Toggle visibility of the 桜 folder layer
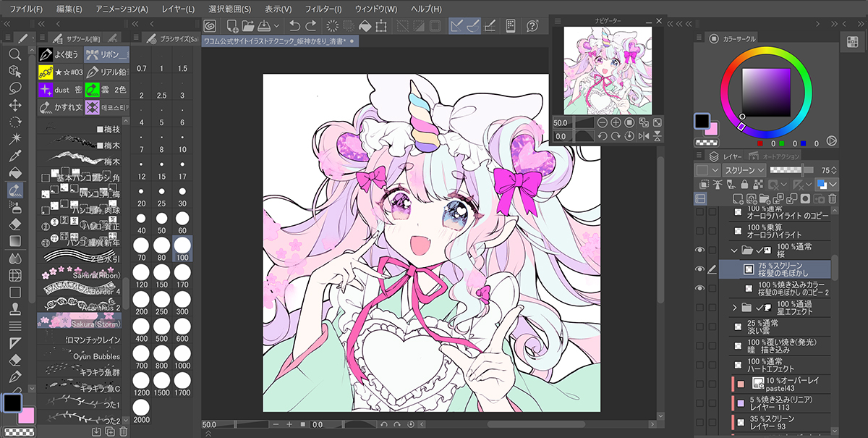Image resolution: width=868 pixels, height=438 pixels. (x=699, y=250)
